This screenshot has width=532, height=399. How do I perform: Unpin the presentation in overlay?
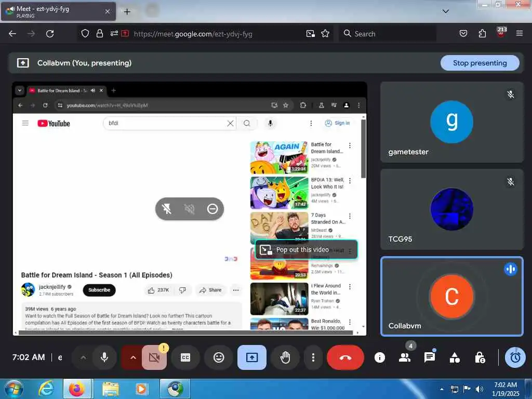coord(167,209)
